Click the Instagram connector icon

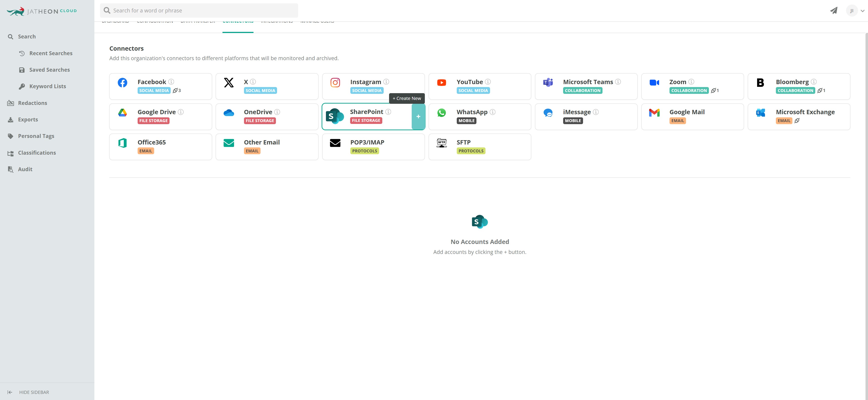click(335, 83)
